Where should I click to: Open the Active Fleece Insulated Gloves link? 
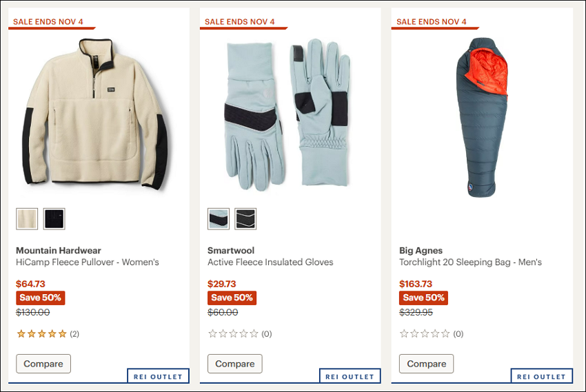pyautogui.click(x=270, y=262)
